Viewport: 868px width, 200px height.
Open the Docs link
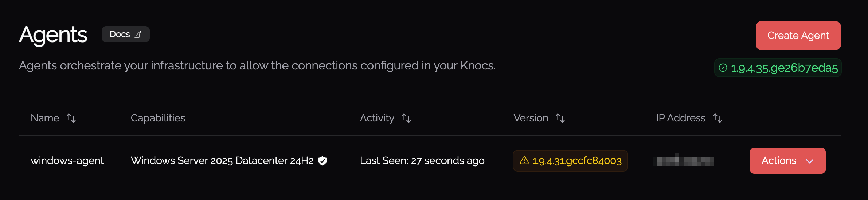click(x=120, y=34)
